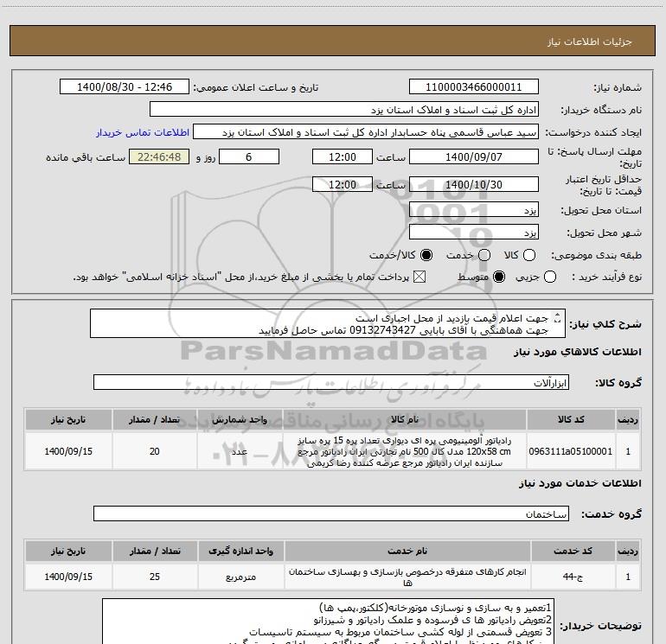The width and height of the screenshot is (666, 644).
Task: Select the کالا radio button
Action: [529, 255]
